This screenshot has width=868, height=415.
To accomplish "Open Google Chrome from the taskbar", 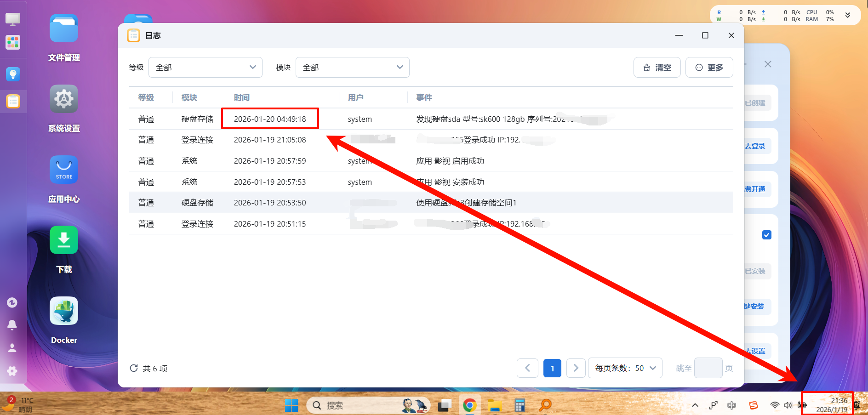I will pyautogui.click(x=469, y=405).
